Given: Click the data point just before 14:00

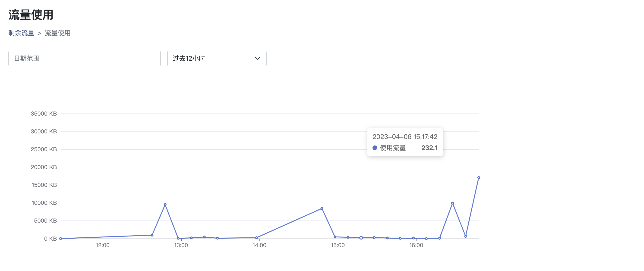Looking at the screenshot, I should (256, 238).
